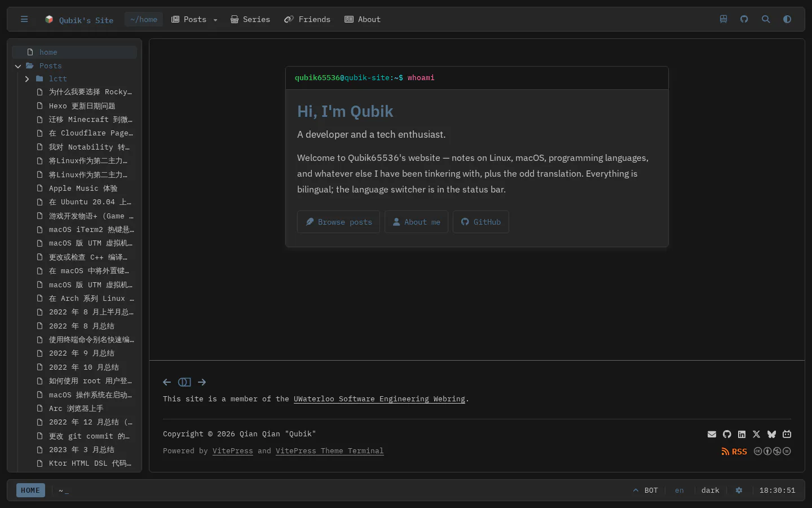Open the 'Arc 浏览器上手' post in sidebar
Screen dimensions: 812x508
pos(76,409)
